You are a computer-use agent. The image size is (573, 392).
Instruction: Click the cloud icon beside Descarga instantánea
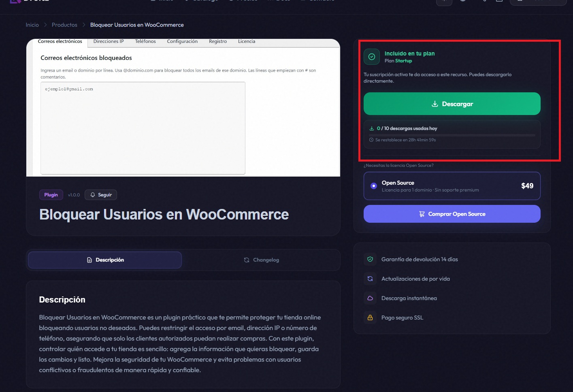(x=370, y=298)
